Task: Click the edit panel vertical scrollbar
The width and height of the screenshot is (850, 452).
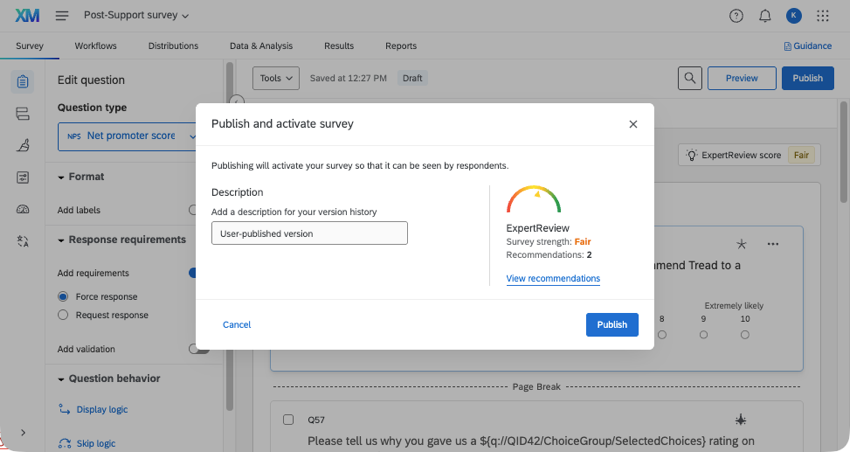Action: pos(229,236)
